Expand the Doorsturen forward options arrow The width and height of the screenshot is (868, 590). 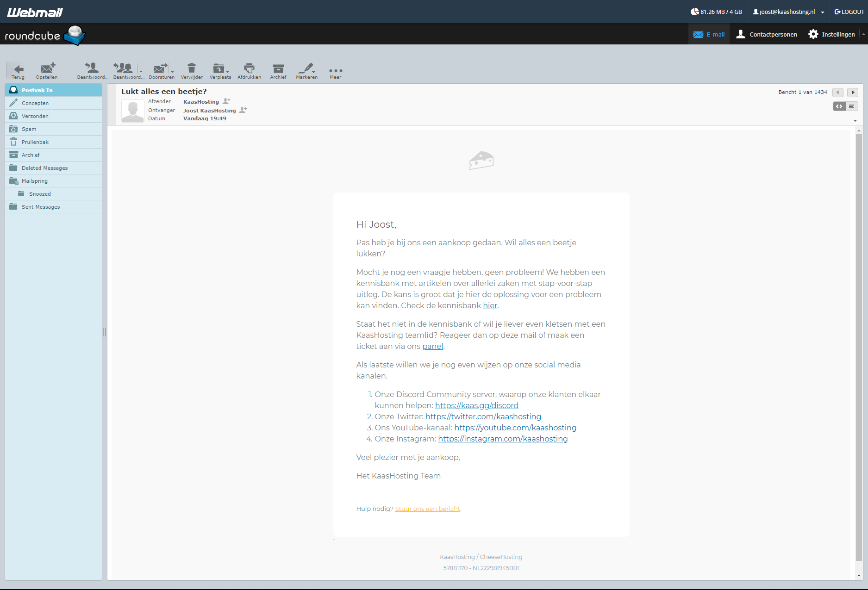pos(173,72)
